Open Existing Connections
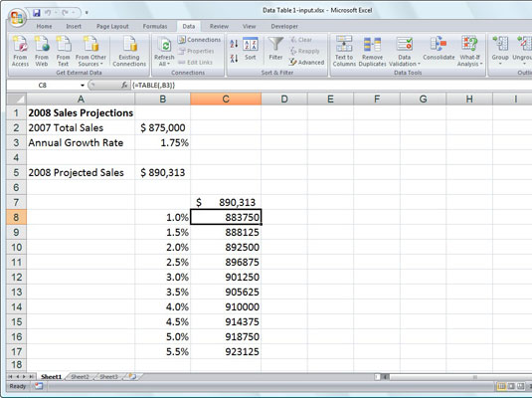The image size is (532, 398). tap(129, 52)
